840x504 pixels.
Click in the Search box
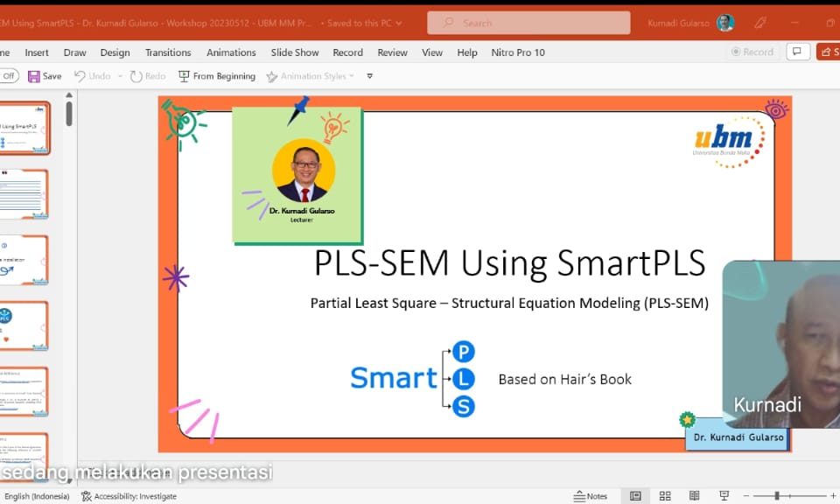click(528, 23)
